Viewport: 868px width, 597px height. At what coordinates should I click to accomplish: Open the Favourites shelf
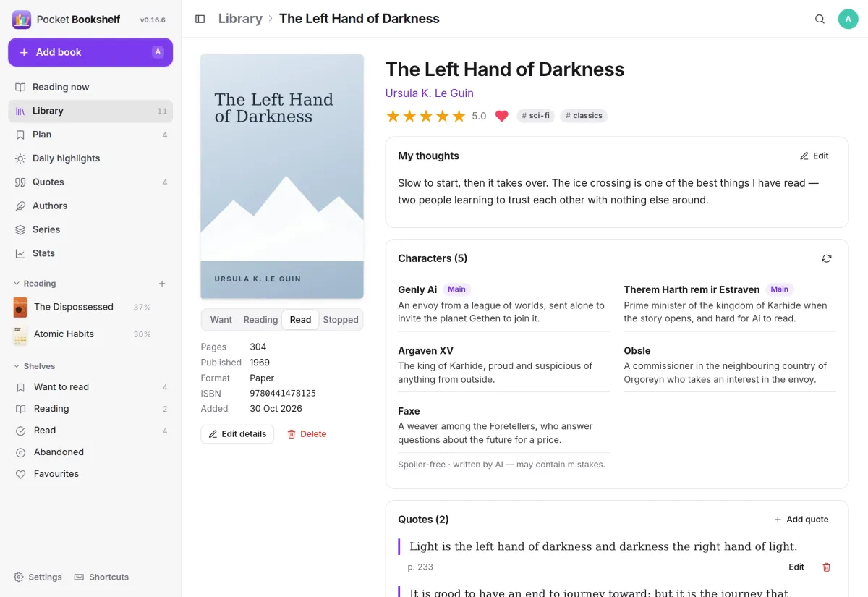(90, 474)
